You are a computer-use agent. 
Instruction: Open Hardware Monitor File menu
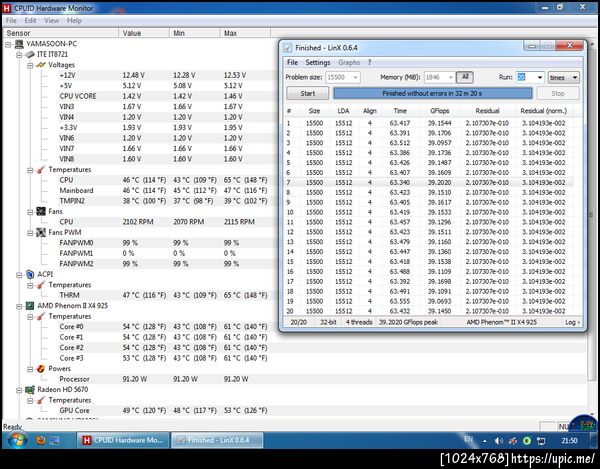(x=11, y=21)
